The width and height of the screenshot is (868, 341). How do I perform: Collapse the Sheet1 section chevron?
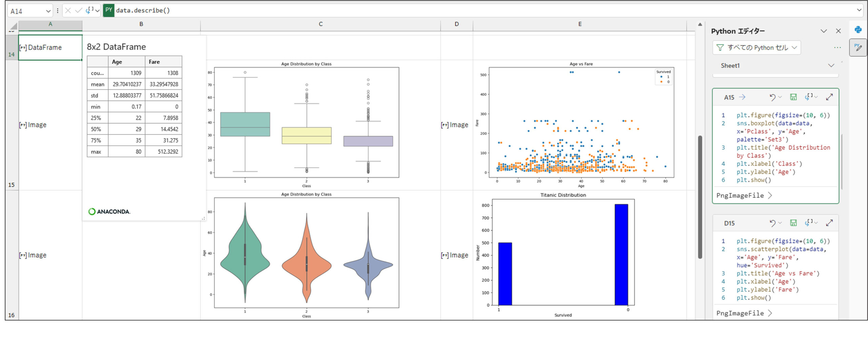pyautogui.click(x=831, y=65)
